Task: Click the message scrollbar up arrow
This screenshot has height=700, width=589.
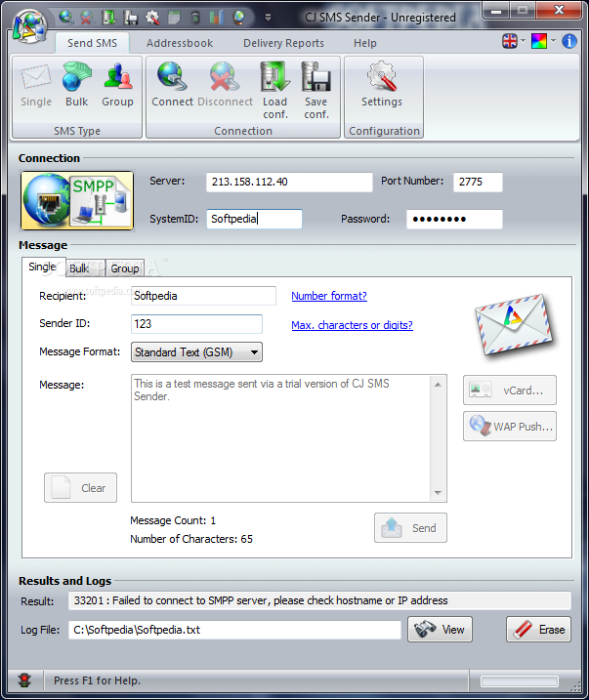Action: tap(438, 385)
